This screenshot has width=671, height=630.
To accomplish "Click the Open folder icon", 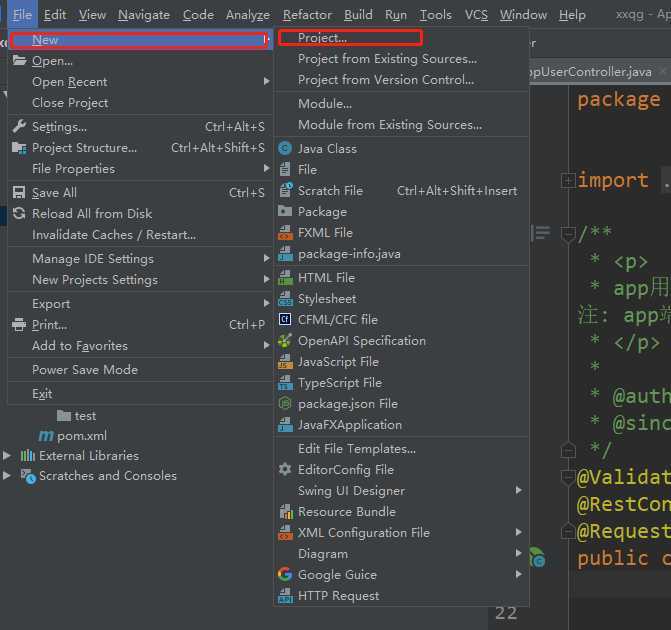I will (19, 60).
